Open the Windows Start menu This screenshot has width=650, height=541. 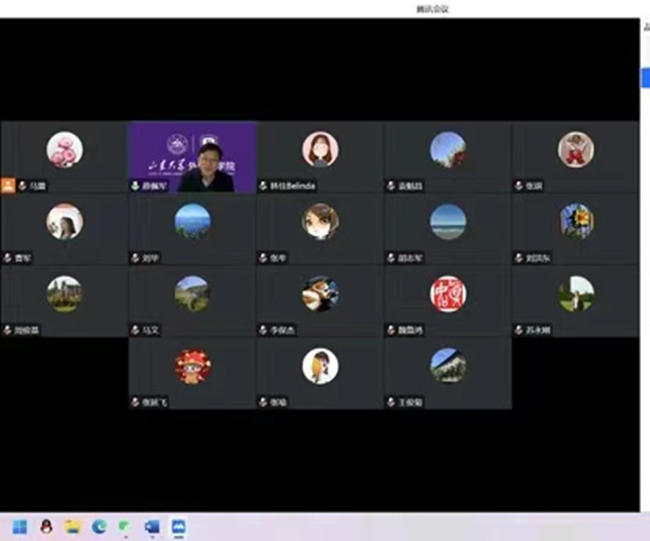pos(19,526)
